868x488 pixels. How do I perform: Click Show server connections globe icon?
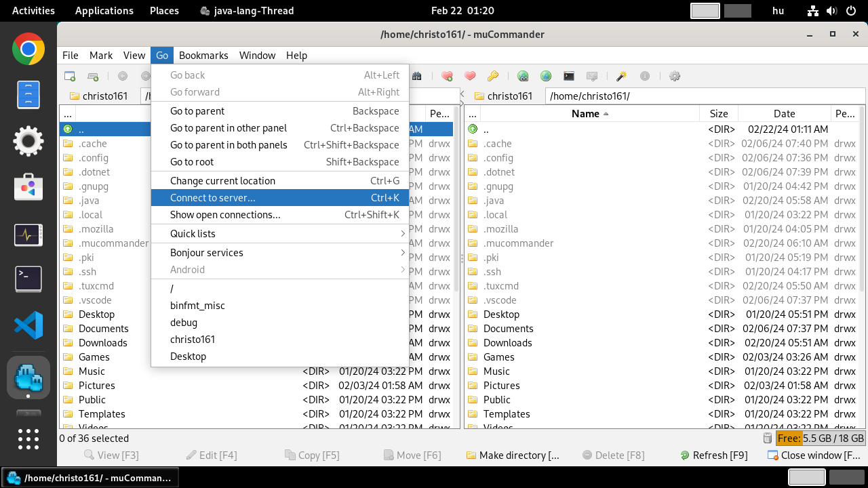(546, 77)
